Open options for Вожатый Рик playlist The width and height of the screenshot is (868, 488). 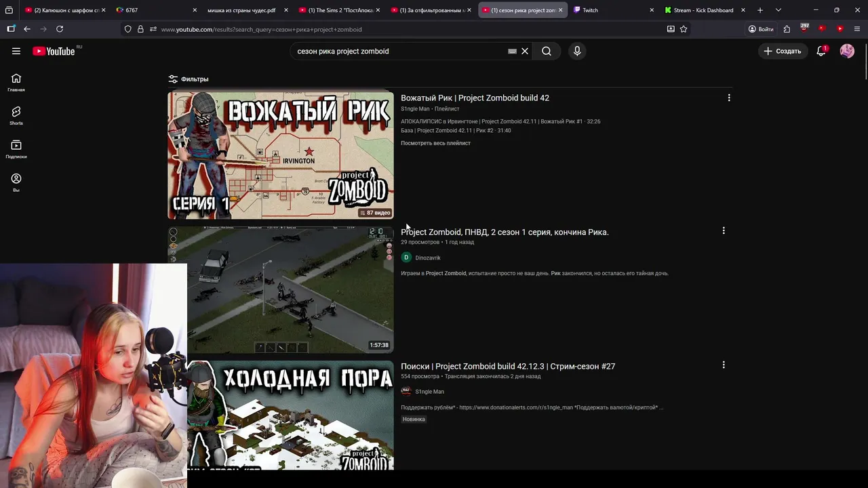coord(729,98)
